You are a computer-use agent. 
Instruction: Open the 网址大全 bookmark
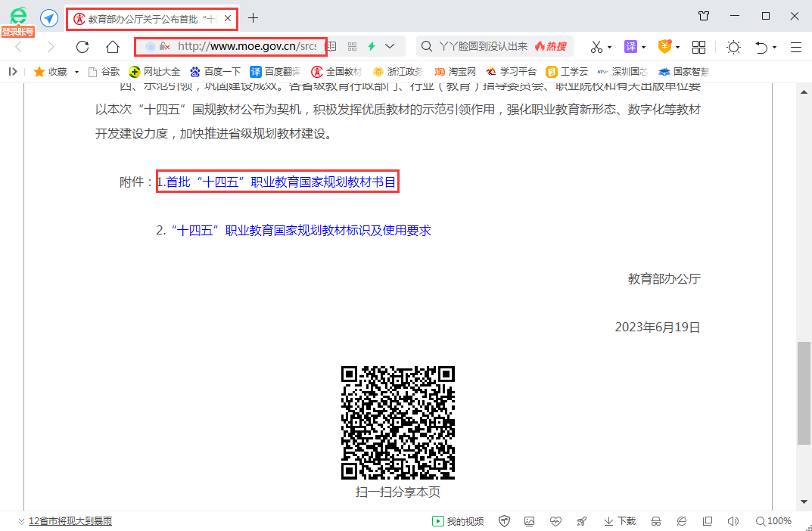(x=154, y=72)
